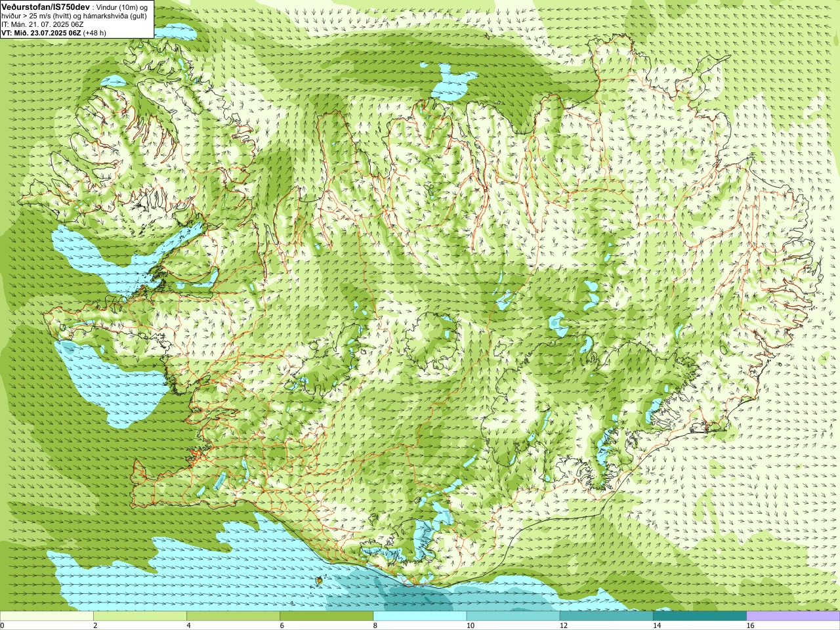The width and height of the screenshot is (840, 630).
Task: Click the scale label '0'
Action: pos(2,625)
